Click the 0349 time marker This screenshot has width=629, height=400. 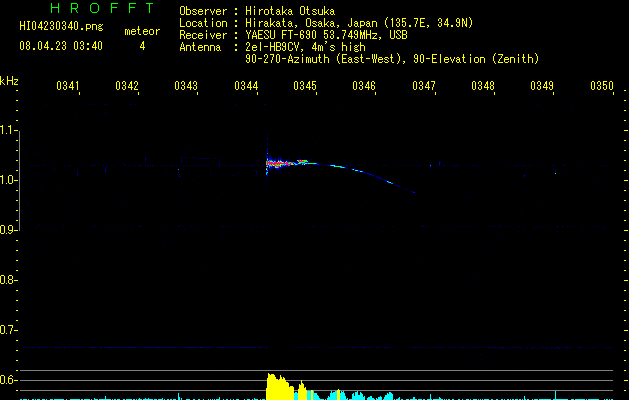542,86
